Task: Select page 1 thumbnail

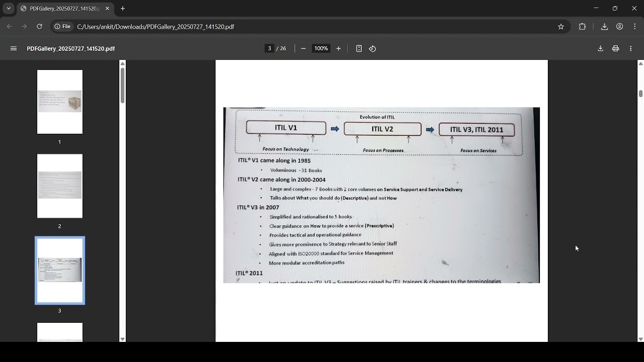Action: tap(60, 102)
